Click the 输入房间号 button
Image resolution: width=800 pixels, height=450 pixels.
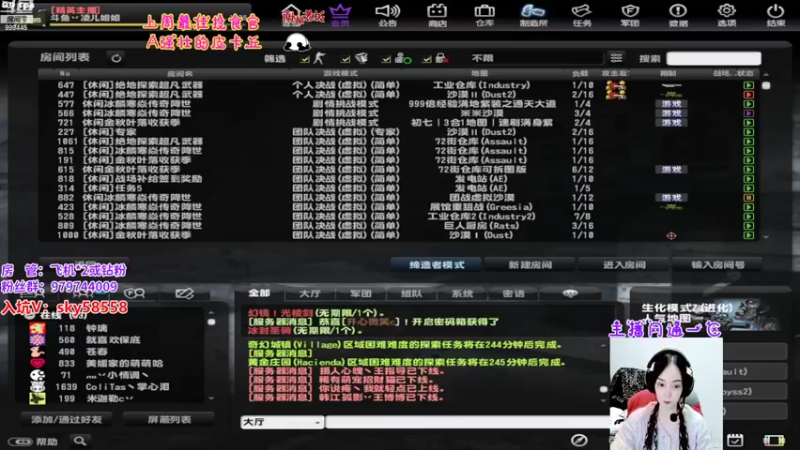click(x=718, y=265)
